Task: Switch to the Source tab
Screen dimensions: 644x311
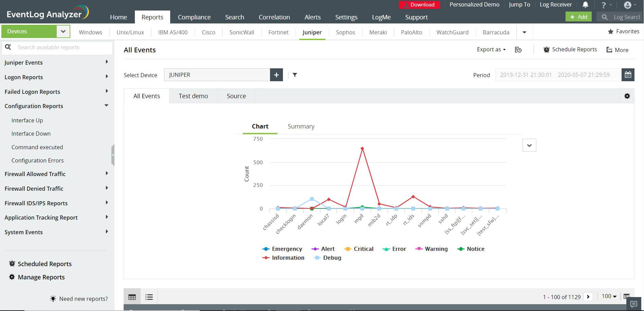Action: [x=236, y=96]
